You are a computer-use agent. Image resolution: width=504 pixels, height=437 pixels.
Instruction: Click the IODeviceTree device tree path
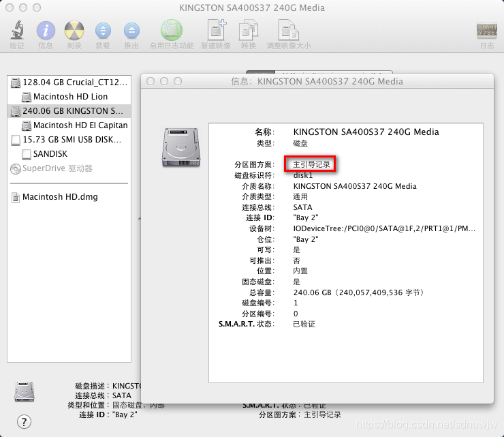click(x=384, y=228)
